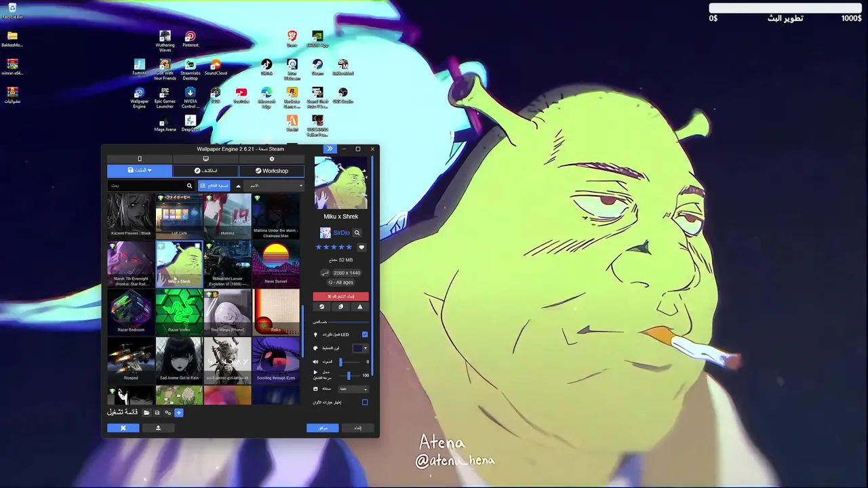Open the playlist settings gears icon
Viewport: 868px width, 488px height.
[x=168, y=413]
